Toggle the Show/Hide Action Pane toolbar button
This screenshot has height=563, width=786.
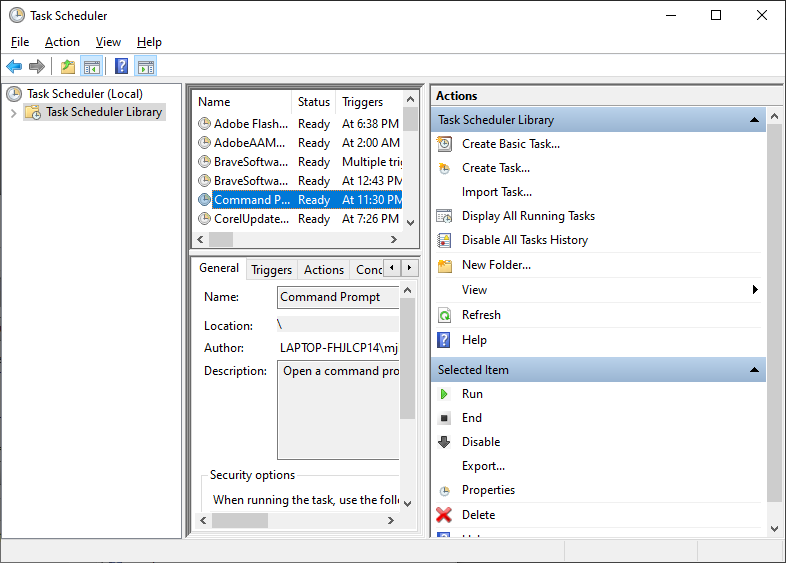[146, 67]
